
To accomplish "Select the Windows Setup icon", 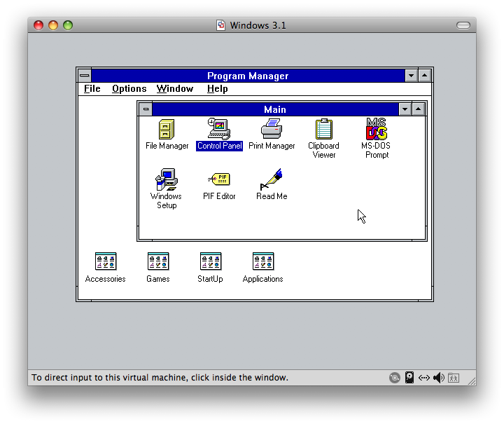I will click(167, 179).
